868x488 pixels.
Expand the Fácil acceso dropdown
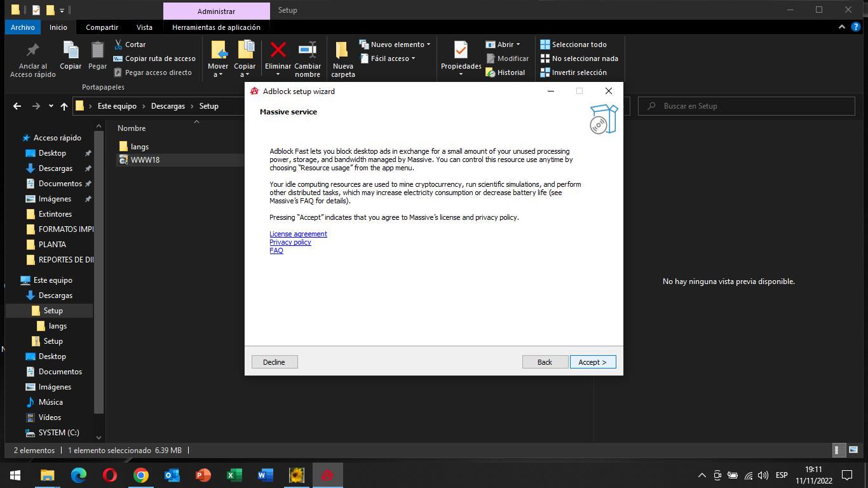point(413,58)
